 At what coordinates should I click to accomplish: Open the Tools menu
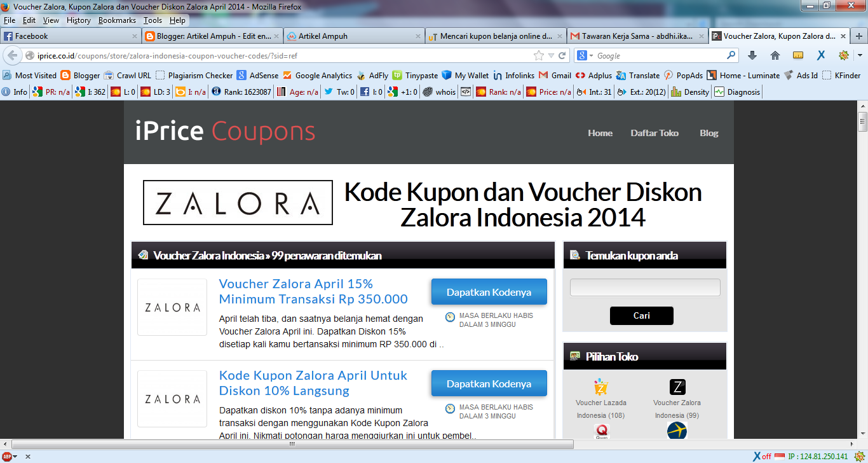point(153,20)
